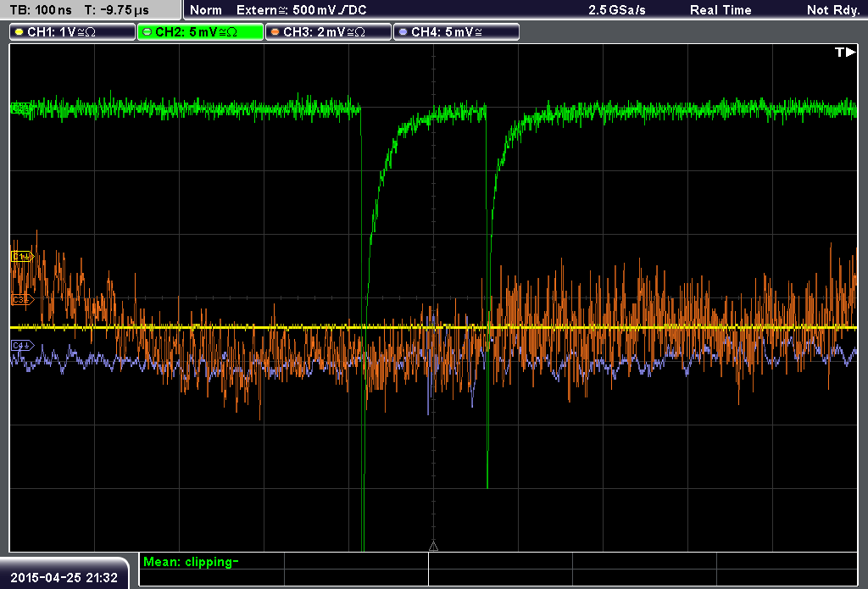The width and height of the screenshot is (868, 589).
Task: Click the orange dot on CH3 tab
Action: point(275,32)
